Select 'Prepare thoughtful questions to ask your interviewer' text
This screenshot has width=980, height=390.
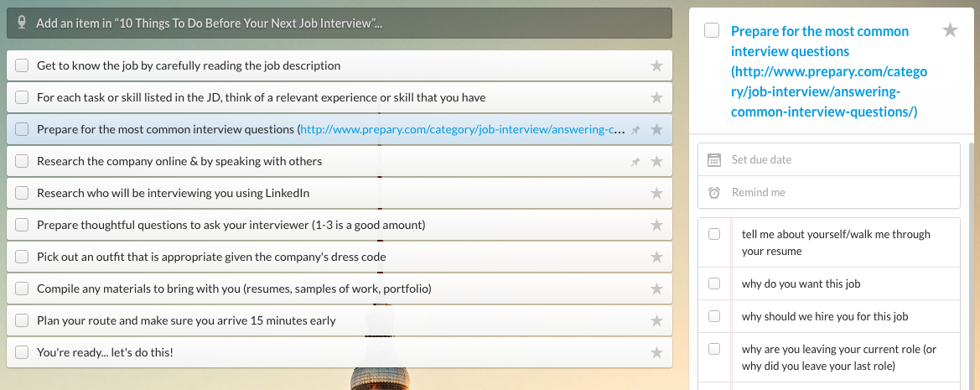tap(231, 225)
